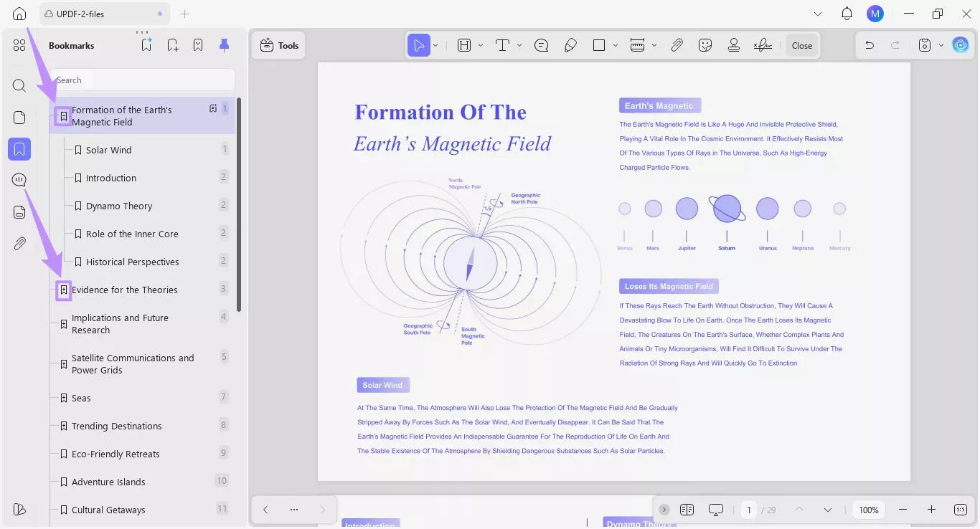This screenshot has height=529, width=980.
Task: Click the Undo icon near the top right
Action: (x=870, y=44)
